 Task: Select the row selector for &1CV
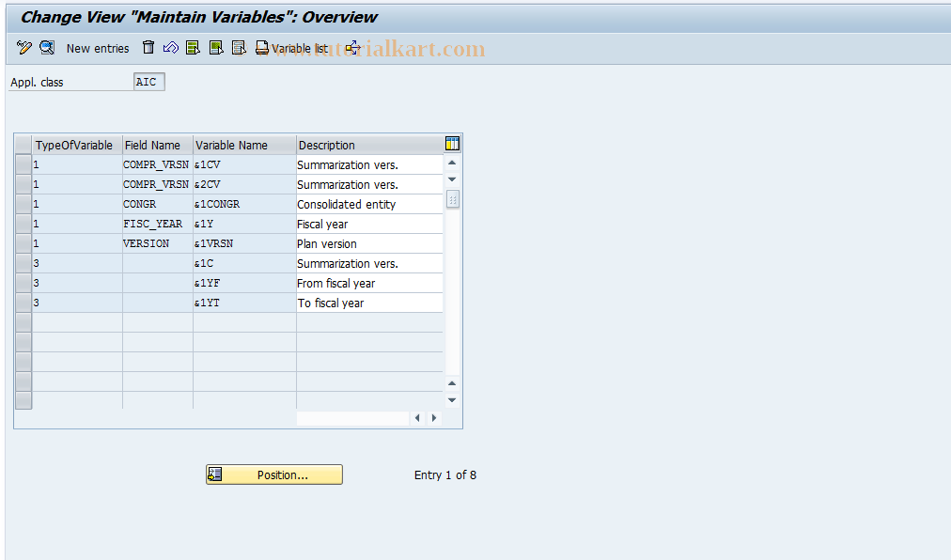pos(23,164)
